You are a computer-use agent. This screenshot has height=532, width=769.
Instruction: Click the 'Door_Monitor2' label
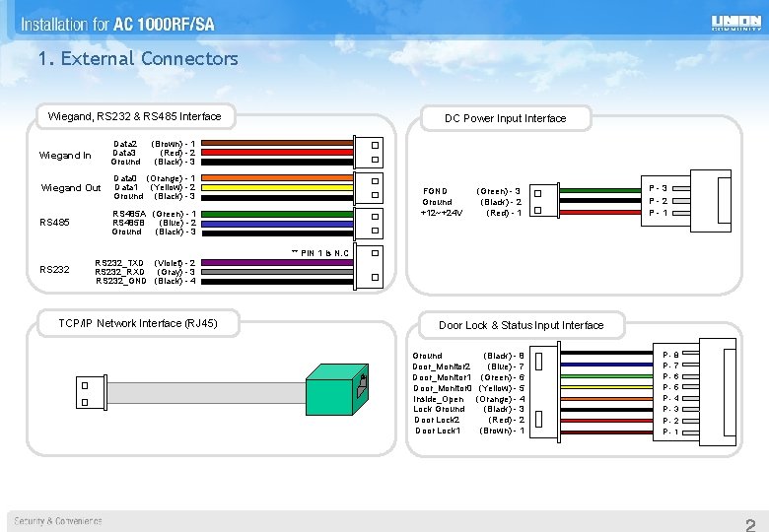pos(442,366)
